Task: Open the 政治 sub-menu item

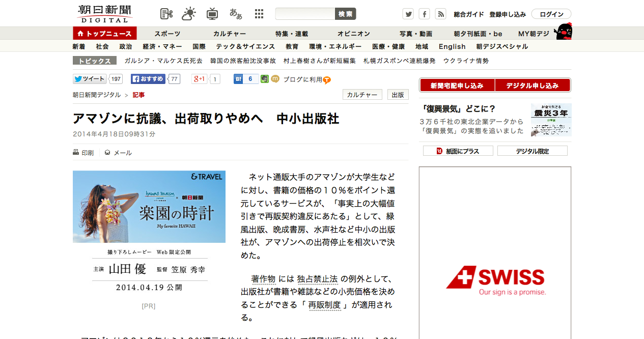Action: click(126, 46)
